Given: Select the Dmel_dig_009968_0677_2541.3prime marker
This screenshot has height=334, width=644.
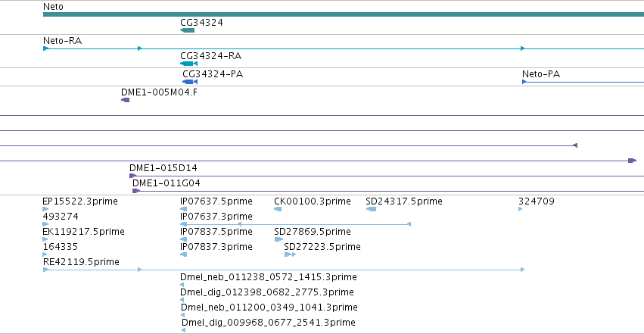Looking at the screenshot, I should coord(183,330).
